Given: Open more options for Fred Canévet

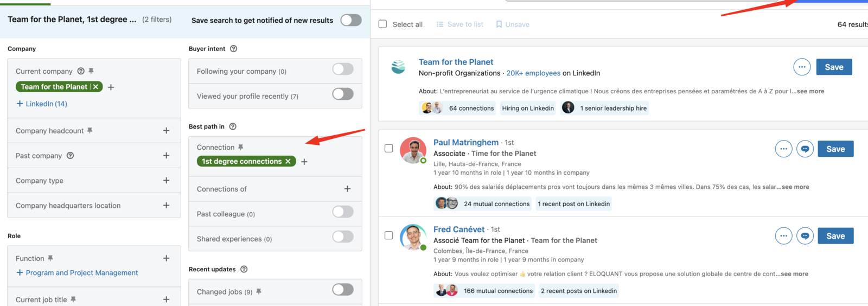Looking at the screenshot, I should (x=783, y=235).
